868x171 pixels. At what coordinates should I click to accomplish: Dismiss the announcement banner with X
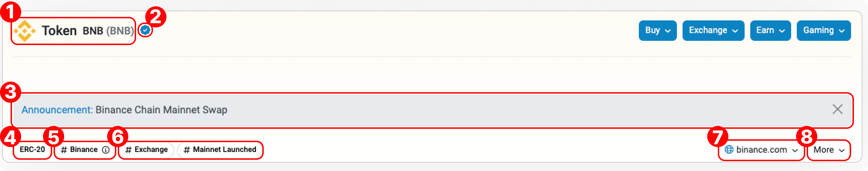tap(837, 109)
